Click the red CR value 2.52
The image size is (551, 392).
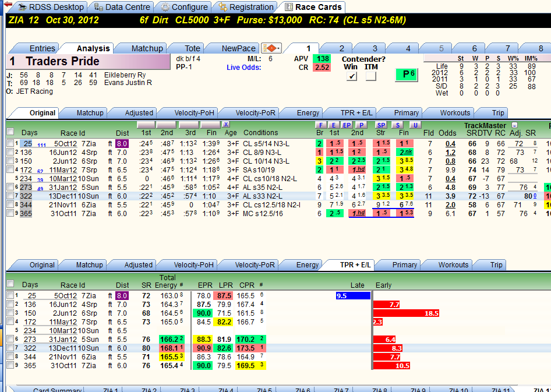point(322,68)
